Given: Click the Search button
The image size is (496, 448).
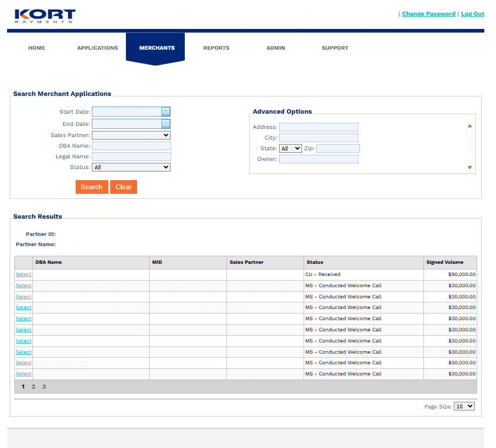Looking at the screenshot, I should point(92,187).
